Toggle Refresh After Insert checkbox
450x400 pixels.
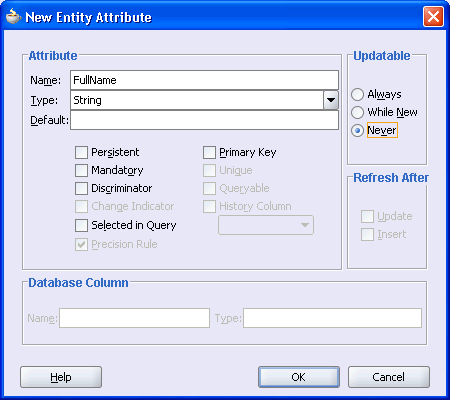367,235
